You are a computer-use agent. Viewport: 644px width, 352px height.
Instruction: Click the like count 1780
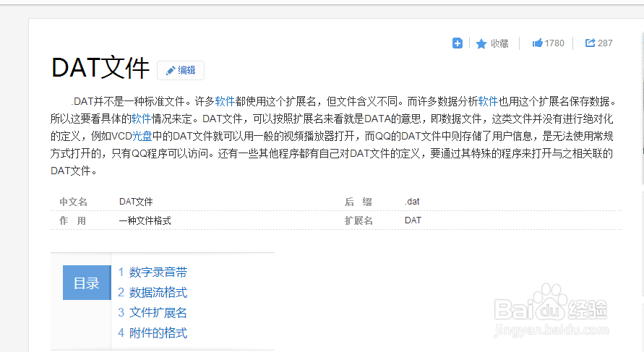point(554,43)
